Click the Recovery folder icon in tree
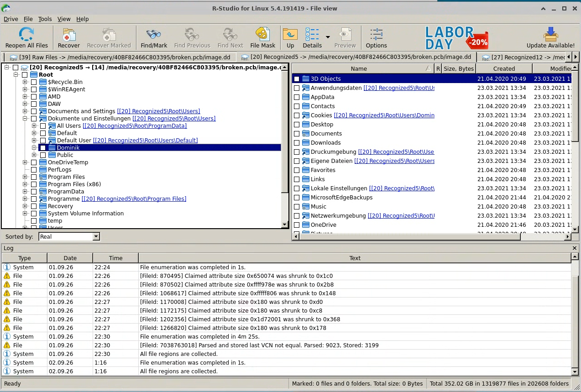The image size is (581, 392). click(x=43, y=206)
